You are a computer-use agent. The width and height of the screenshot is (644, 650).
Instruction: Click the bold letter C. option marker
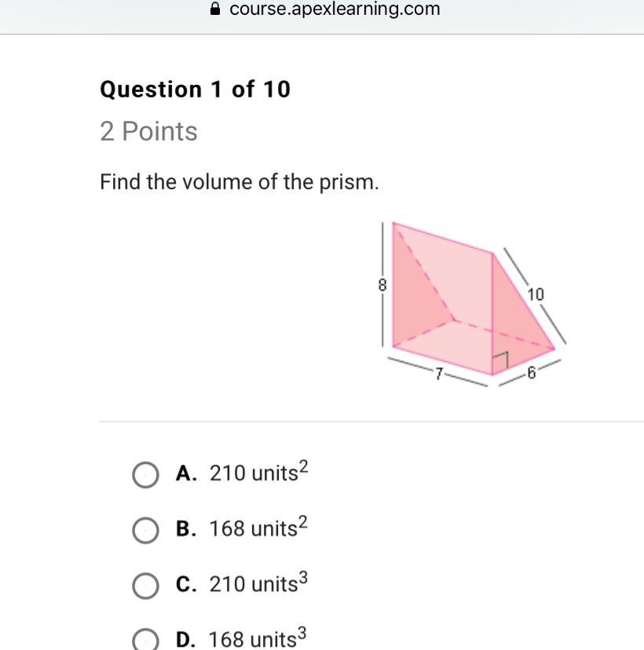[186, 585]
